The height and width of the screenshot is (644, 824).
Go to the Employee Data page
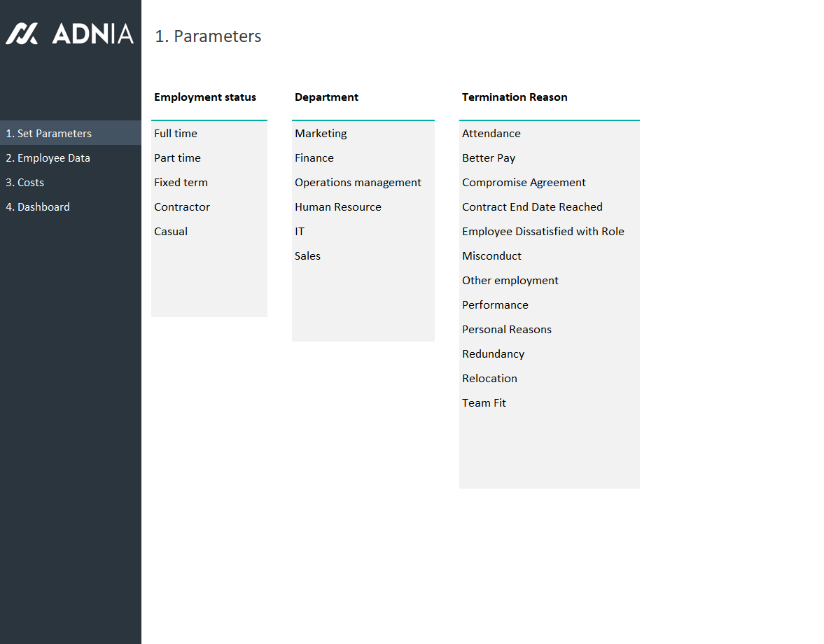pos(48,157)
